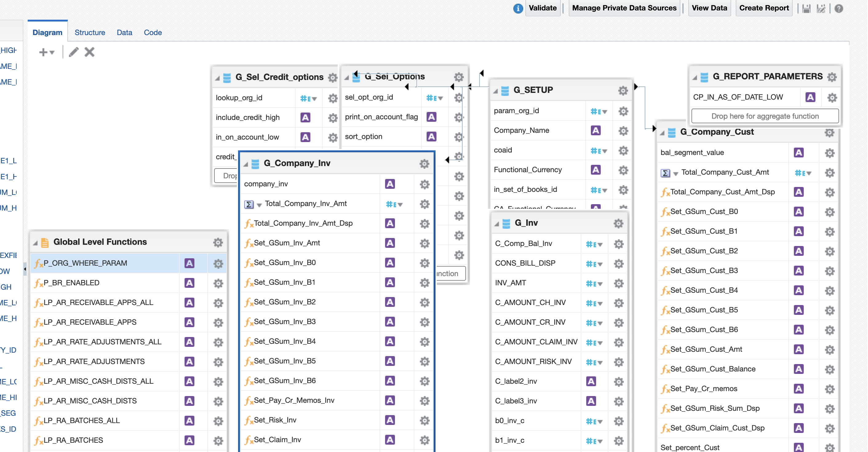Open sum dropdown on Total_Company_Inv_Amt
Screen dimensions: 868x452
pyautogui.click(x=259, y=205)
